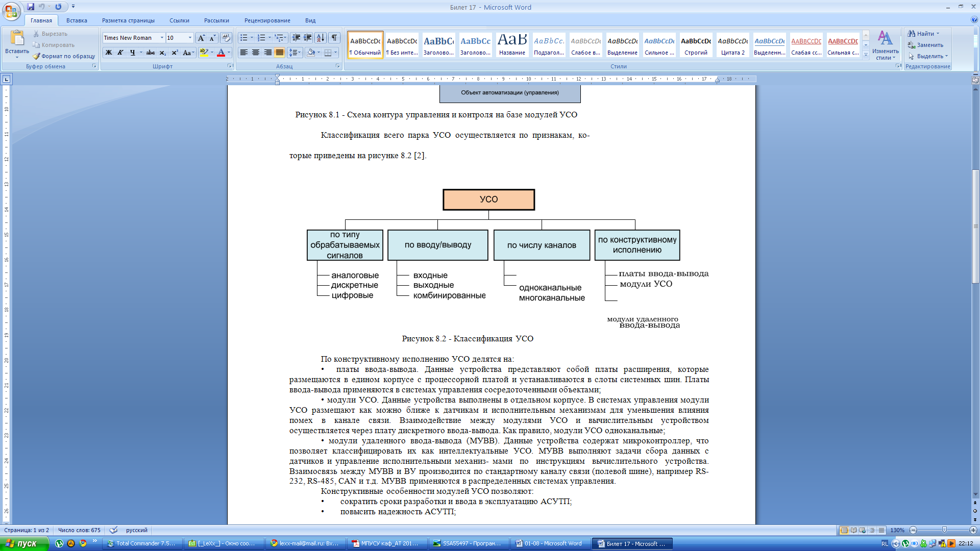Click spelling check icon in status bar
Screen dimensions: 980x551
click(x=113, y=530)
